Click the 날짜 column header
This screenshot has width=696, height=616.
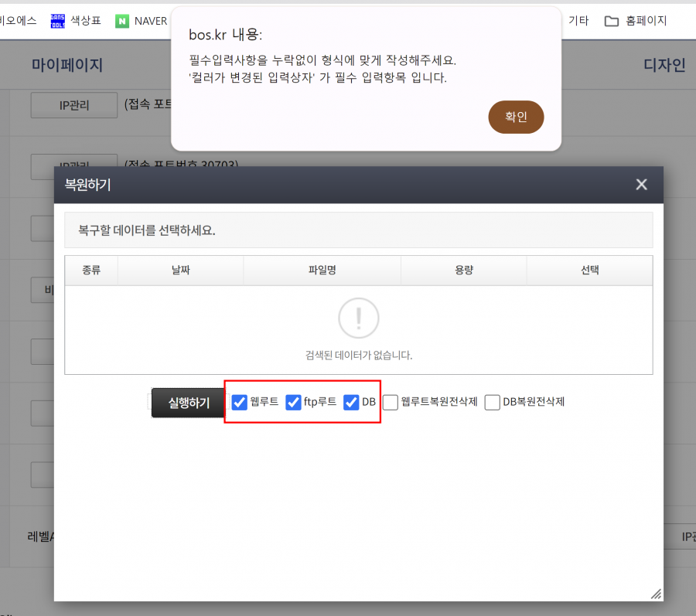pyautogui.click(x=180, y=271)
